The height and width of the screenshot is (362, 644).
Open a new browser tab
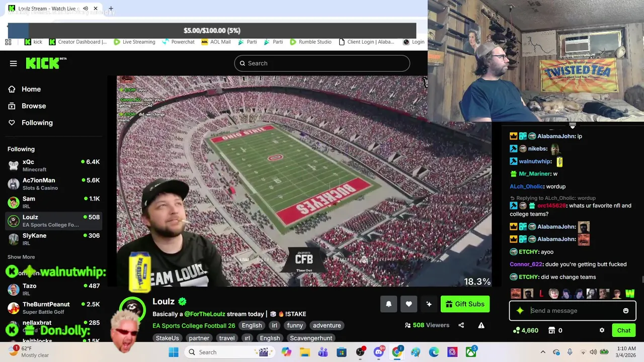[111, 9]
